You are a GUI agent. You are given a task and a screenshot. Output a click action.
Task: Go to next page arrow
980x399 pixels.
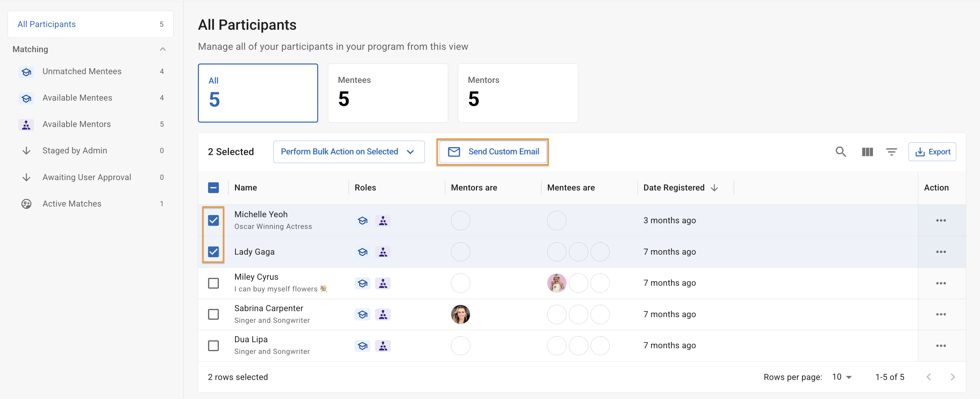tap(952, 377)
